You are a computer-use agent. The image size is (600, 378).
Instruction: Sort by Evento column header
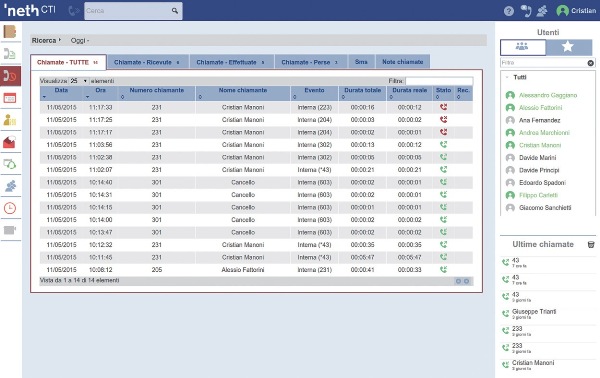[x=315, y=93]
